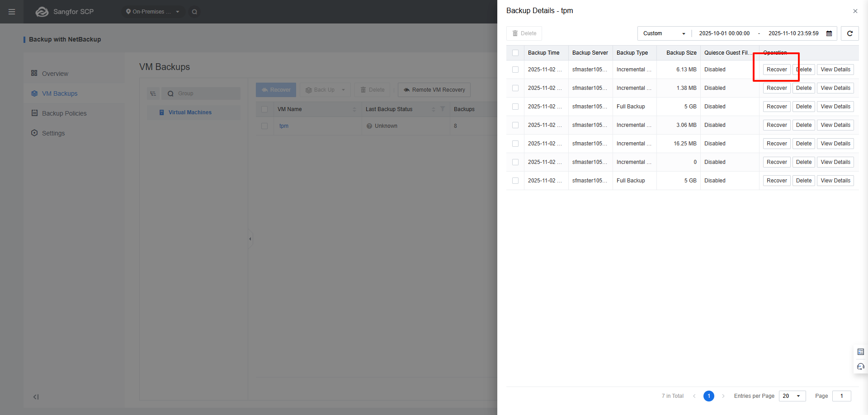Click the Sangfor SCP logo
The width and height of the screenshot is (868, 415).
(x=65, y=12)
